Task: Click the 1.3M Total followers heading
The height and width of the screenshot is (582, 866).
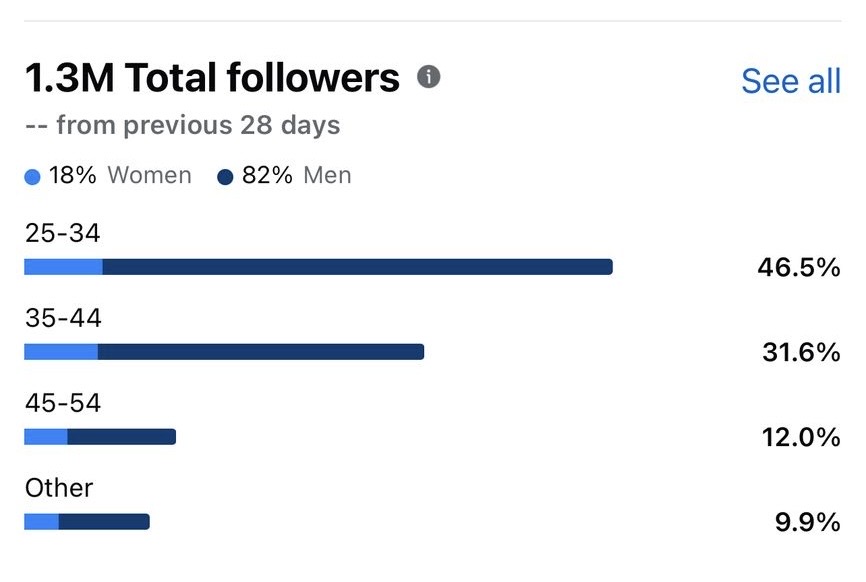Action: click(x=211, y=78)
